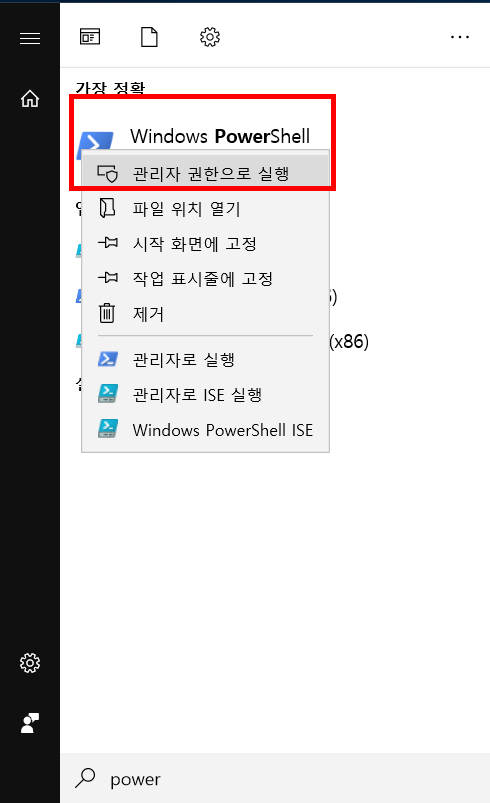Click the shield icon beside 관리자 권한으로 실행

(x=108, y=174)
